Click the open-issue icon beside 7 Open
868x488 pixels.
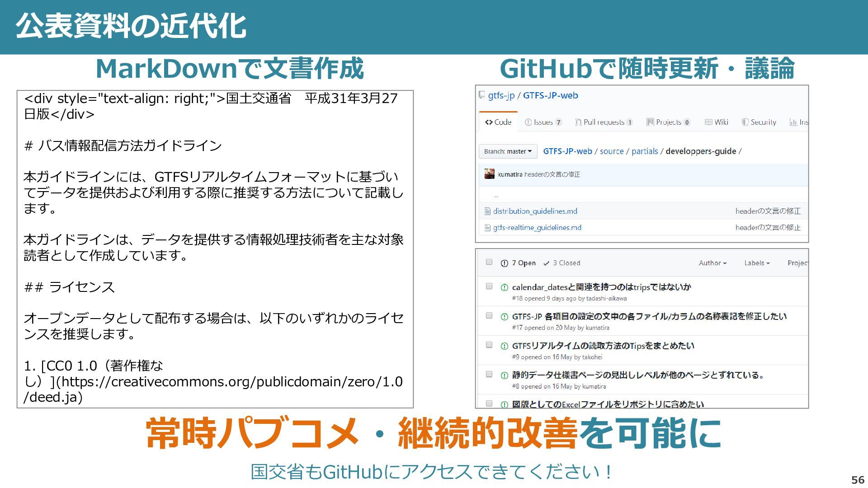pos(505,263)
